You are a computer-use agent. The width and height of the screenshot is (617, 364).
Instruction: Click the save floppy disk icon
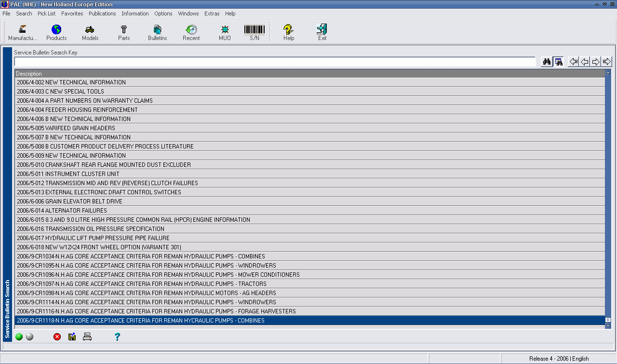click(x=72, y=337)
